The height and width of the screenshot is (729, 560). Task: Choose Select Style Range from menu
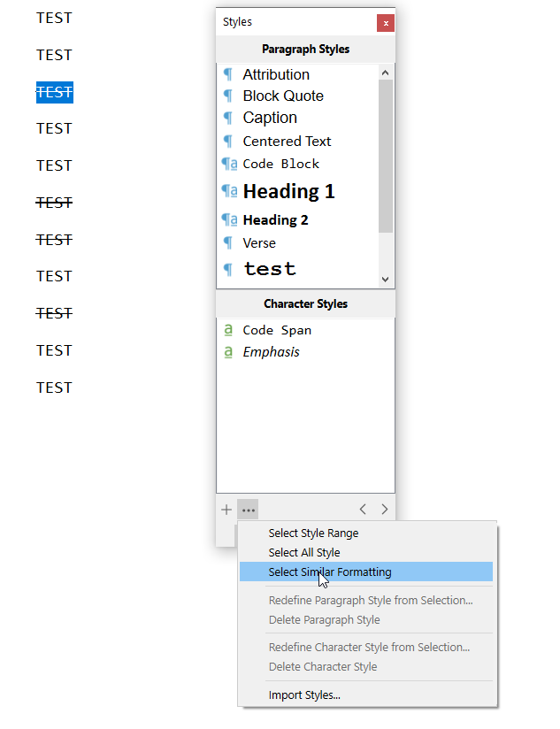(x=313, y=533)
